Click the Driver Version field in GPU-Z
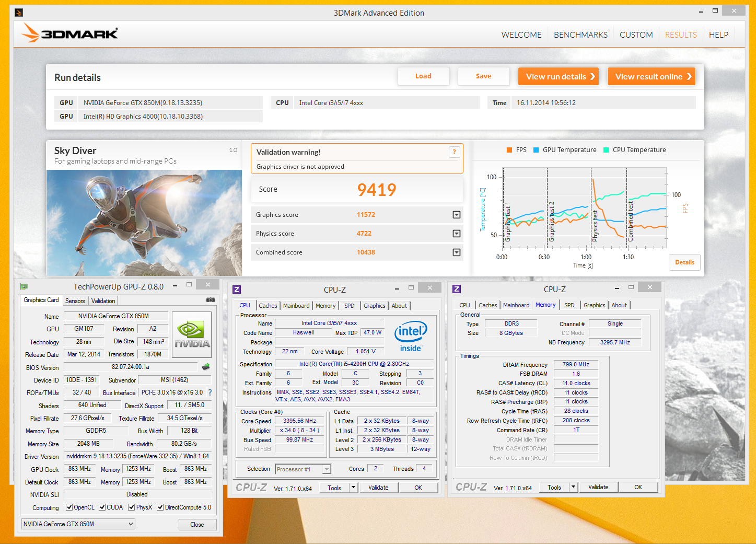 [x=137, y=456]
